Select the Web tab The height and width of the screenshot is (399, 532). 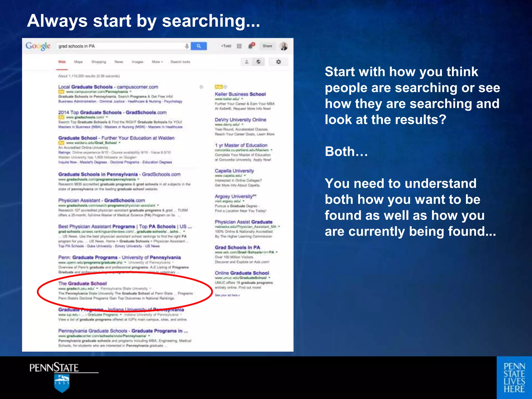click(62, 62)
